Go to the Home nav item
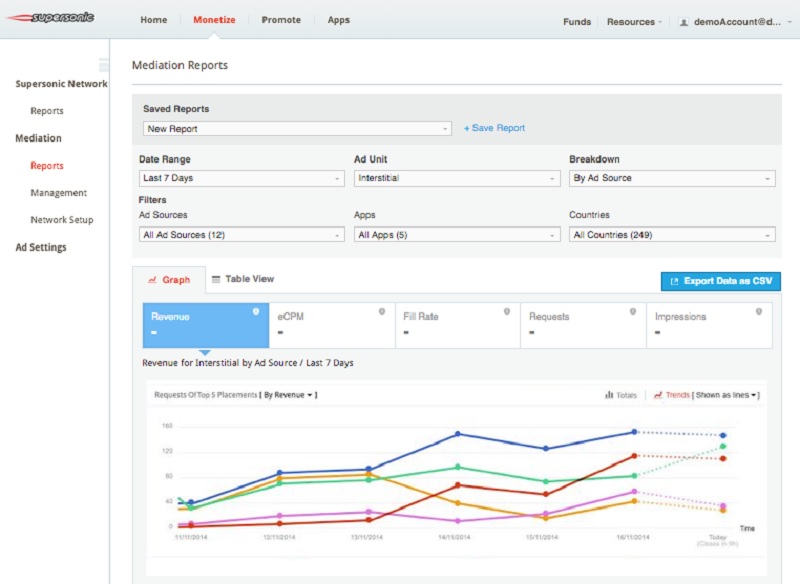 click(x=154, y=20)
